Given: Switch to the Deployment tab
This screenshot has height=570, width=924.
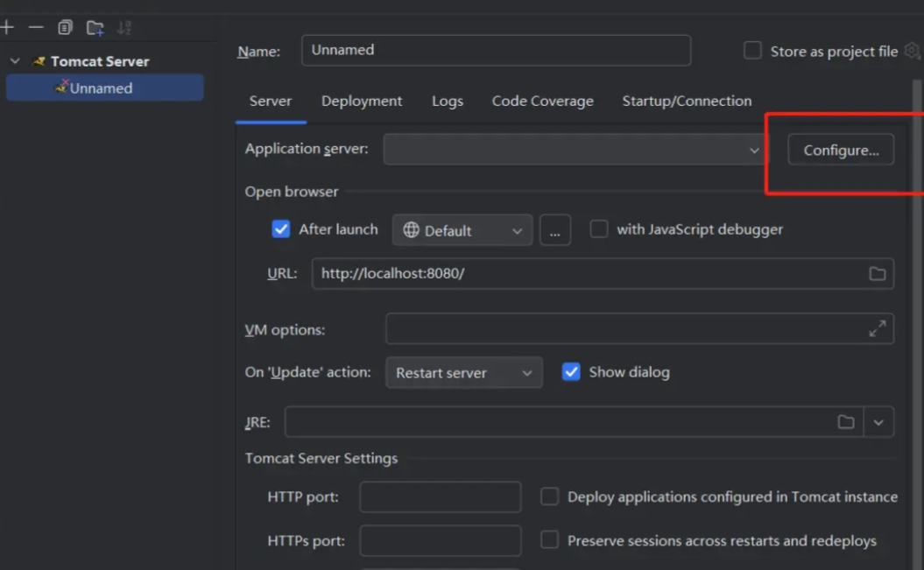Looking at the screenshot, I should 362,102.
